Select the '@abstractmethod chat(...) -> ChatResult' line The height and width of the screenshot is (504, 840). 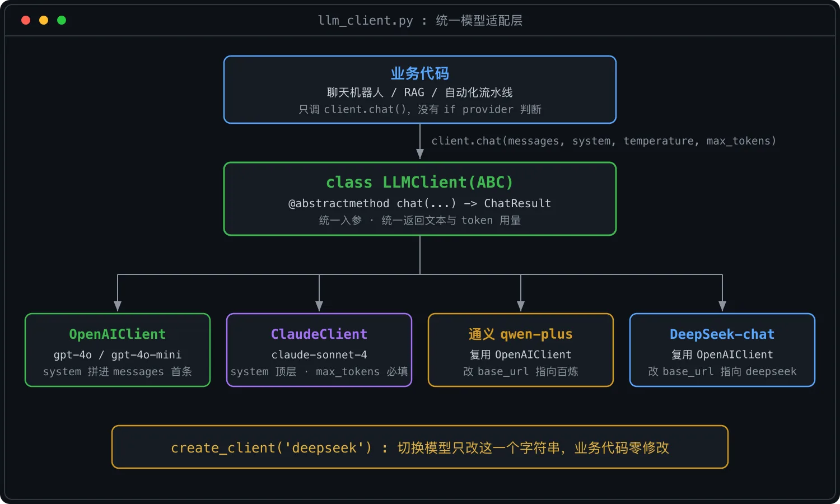[420, 203]
